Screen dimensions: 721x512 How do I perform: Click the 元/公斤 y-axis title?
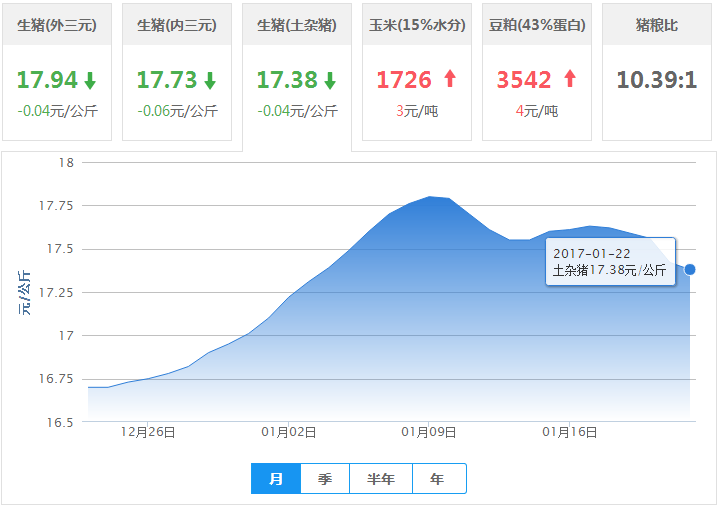24,293
